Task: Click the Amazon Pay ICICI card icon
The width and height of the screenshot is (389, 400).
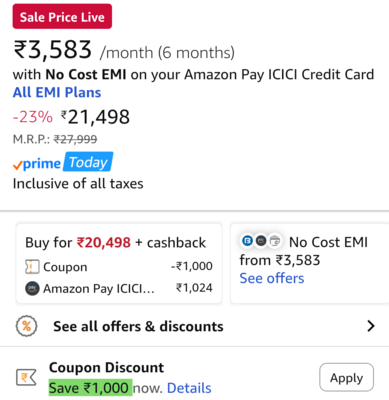Action: pos(32,288)
